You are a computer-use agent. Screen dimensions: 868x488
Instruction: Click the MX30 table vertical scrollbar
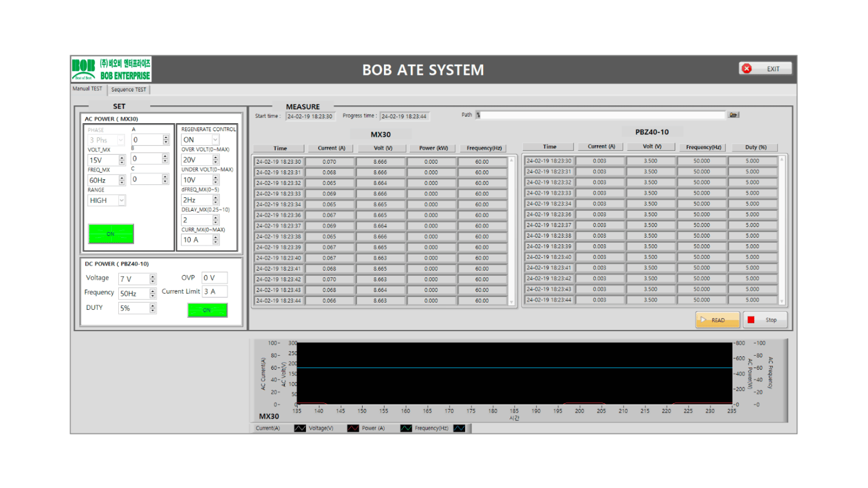coord(512,231)
